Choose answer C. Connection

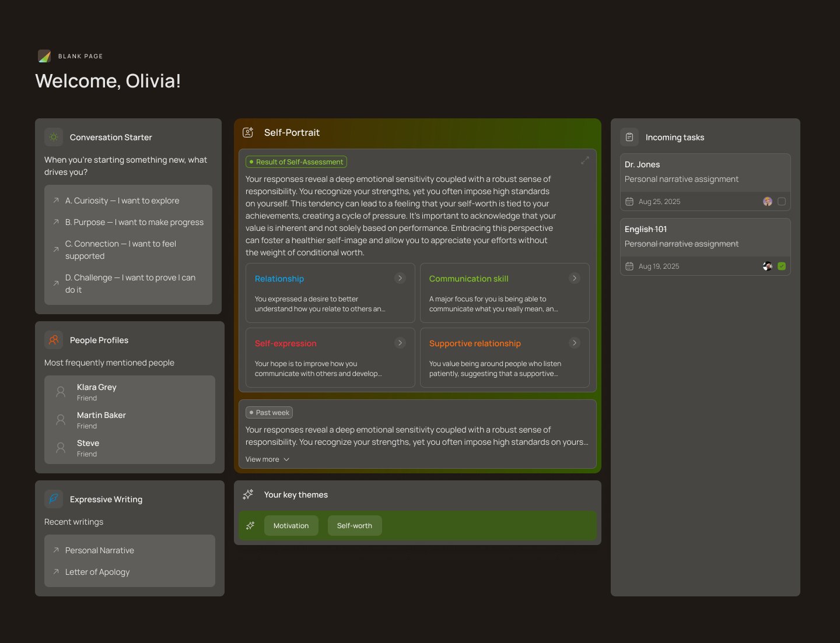coord(128,250)
